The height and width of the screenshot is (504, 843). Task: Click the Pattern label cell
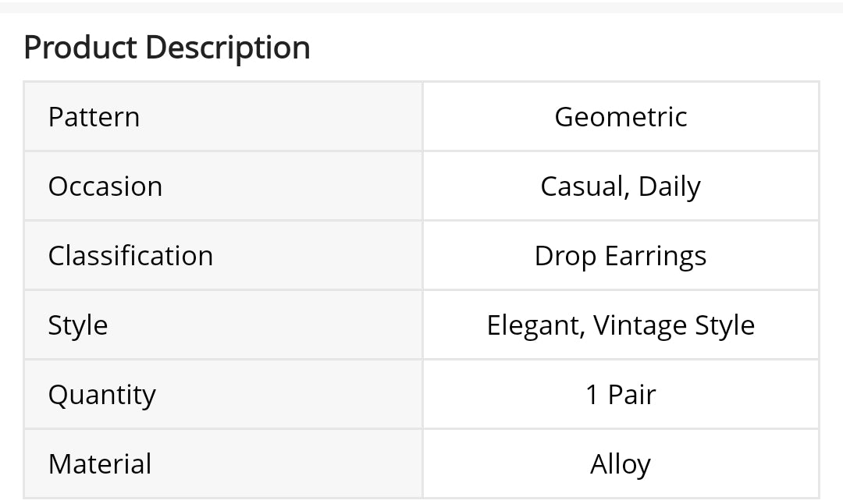[94, 117]
